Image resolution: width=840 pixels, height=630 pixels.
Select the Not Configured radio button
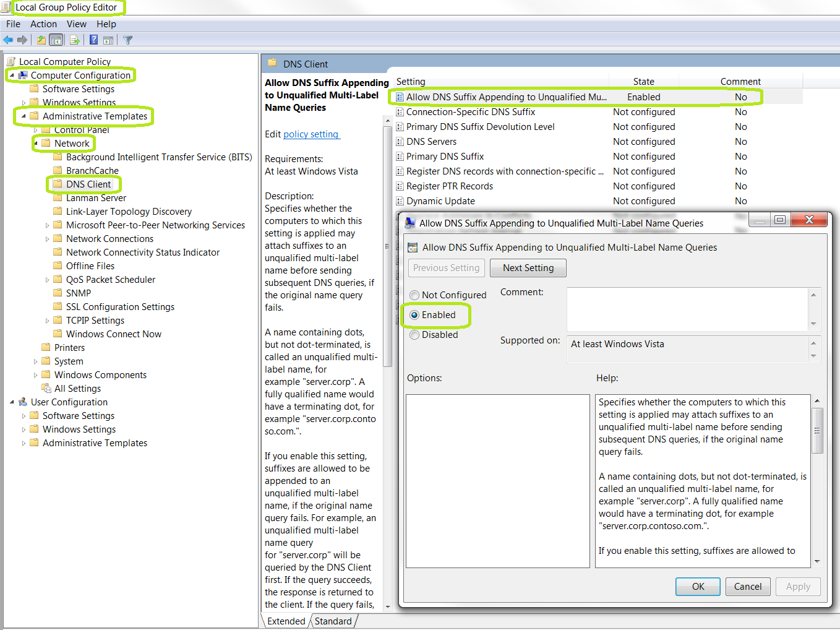[x=414, y=295]
